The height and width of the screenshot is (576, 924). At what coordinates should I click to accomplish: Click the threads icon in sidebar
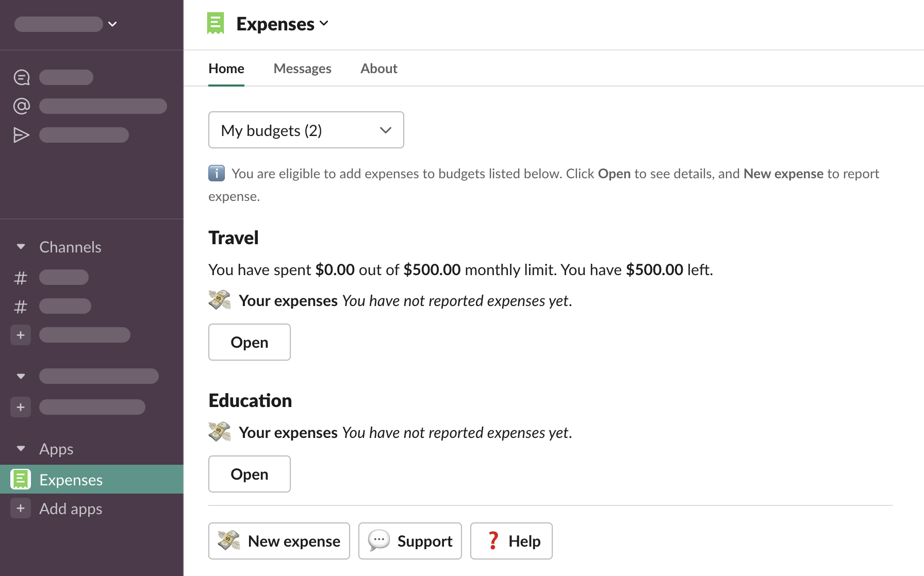[x=21, y=77]
